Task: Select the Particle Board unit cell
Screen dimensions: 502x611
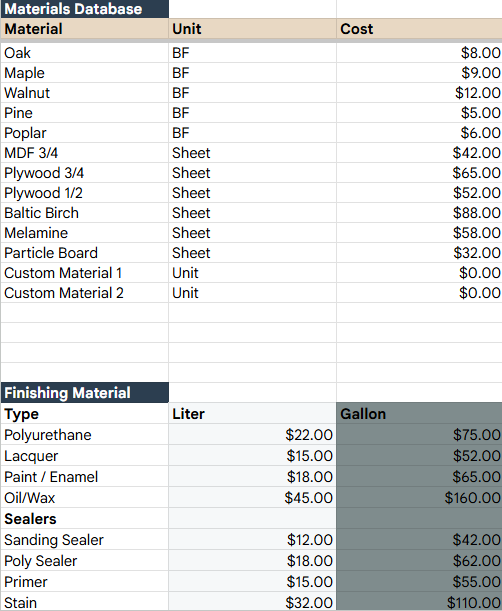Action: [253, 253]
